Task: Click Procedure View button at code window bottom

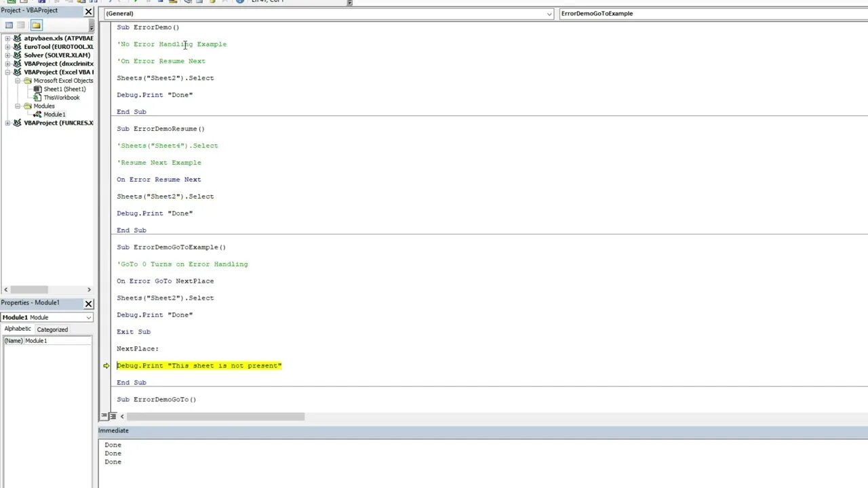Action: [x=104, y=416]
